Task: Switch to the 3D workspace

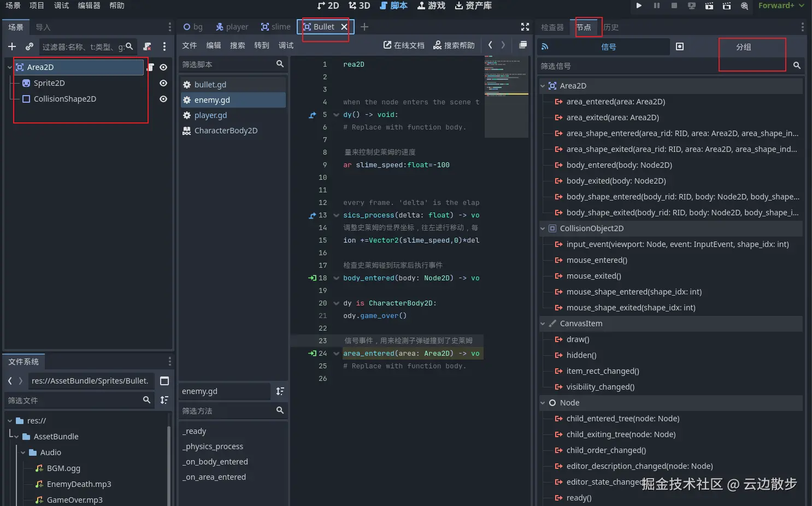Action: 359,5
